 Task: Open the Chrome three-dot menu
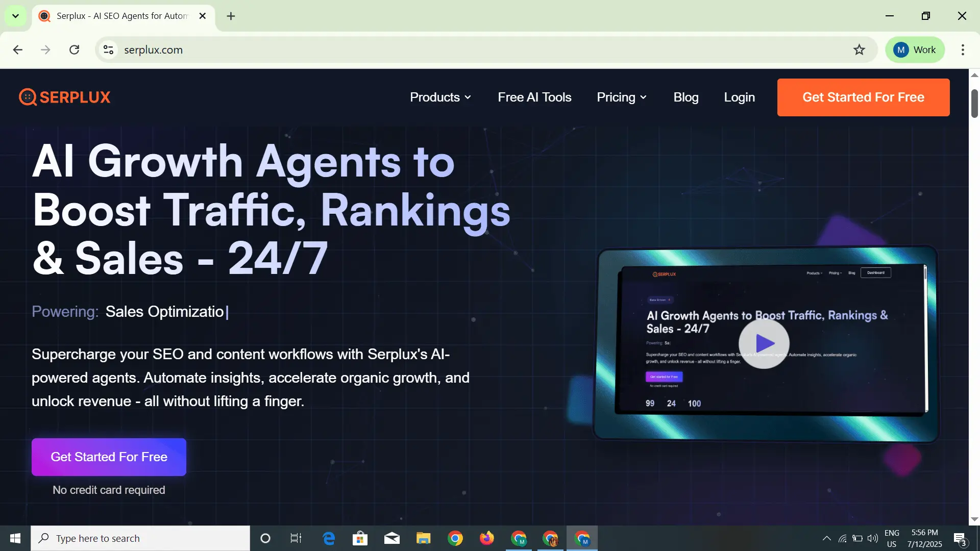click(x=963, y=49)
